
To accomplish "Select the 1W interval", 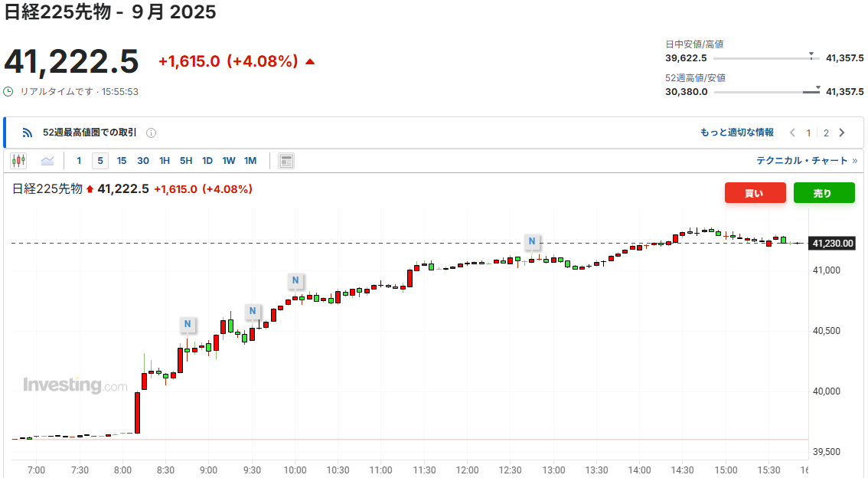I will tap(229, 161).
